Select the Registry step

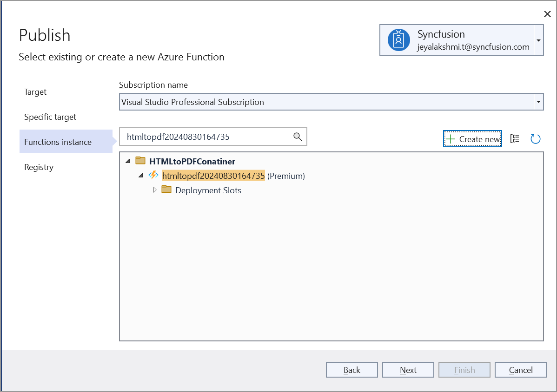click(39, 167)
